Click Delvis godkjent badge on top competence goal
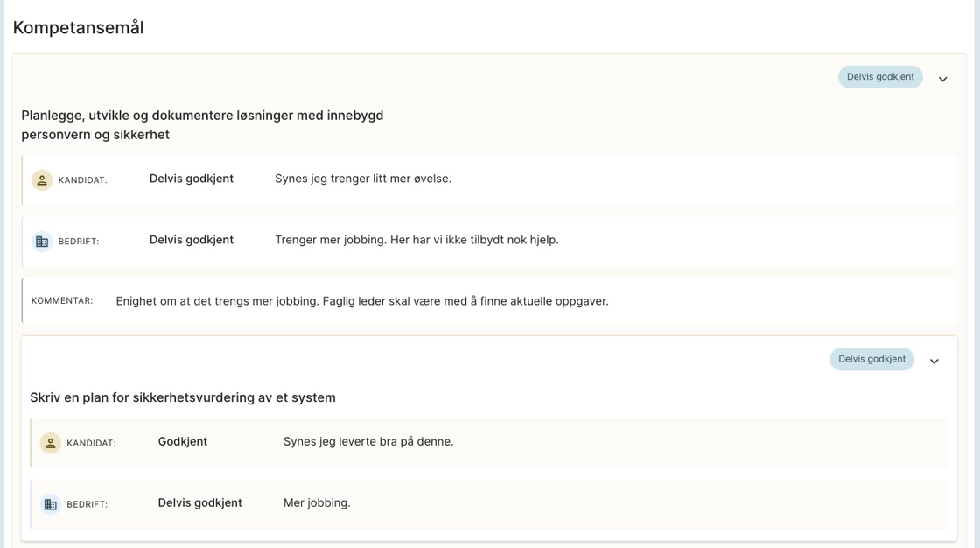This screenshot has height=548, width=980. tap(879, 77)
